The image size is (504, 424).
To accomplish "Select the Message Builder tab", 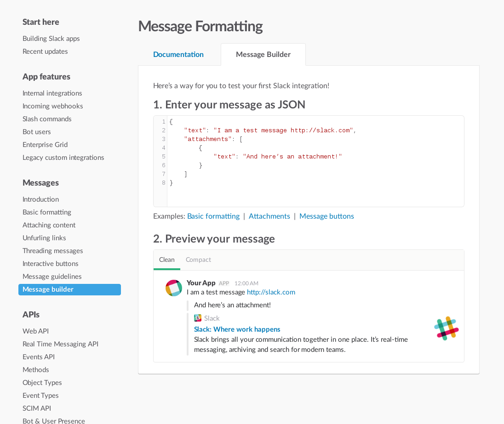I will tap(263, 54).
